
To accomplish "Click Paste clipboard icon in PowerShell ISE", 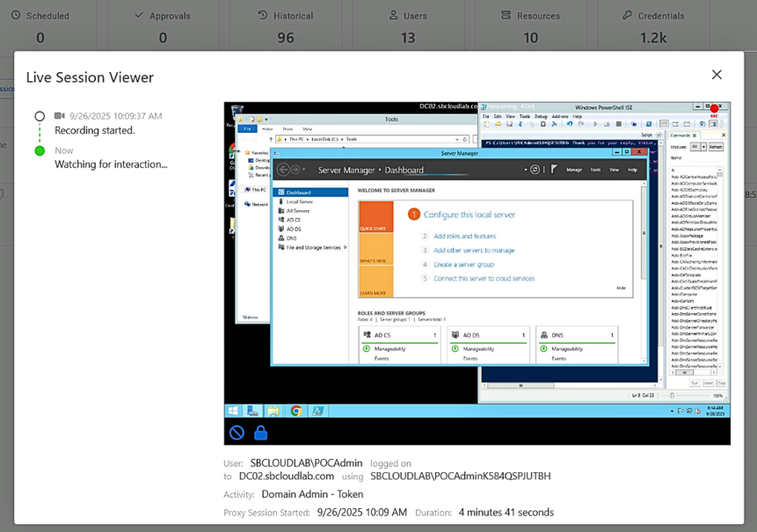I will [x=543, y=124].
